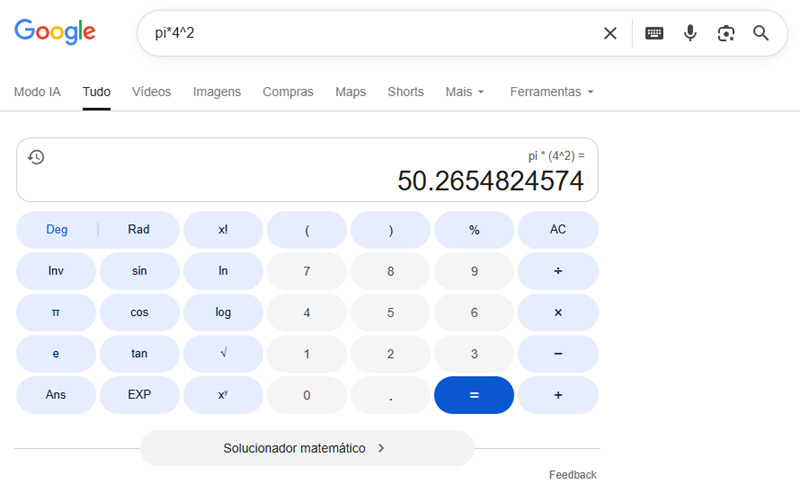Switch to the Maps tab
The width and height of the screenshot is (800, 484).
tap(351, 92)
